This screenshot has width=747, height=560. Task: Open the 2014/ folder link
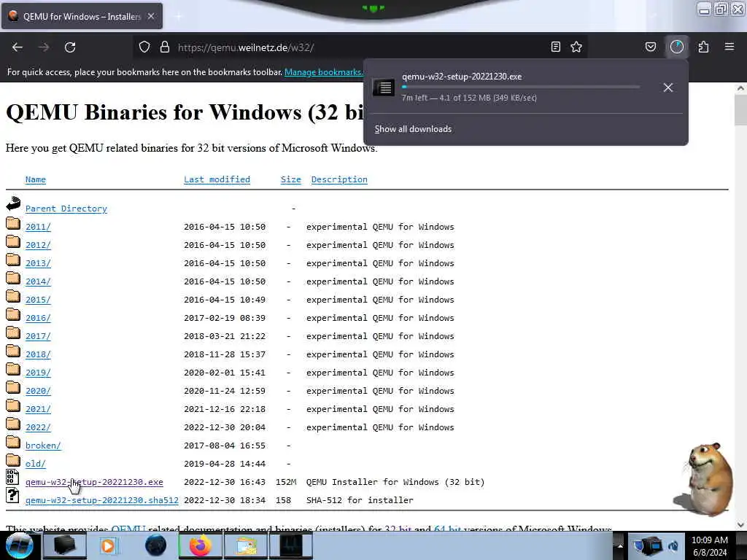[38, 281]
